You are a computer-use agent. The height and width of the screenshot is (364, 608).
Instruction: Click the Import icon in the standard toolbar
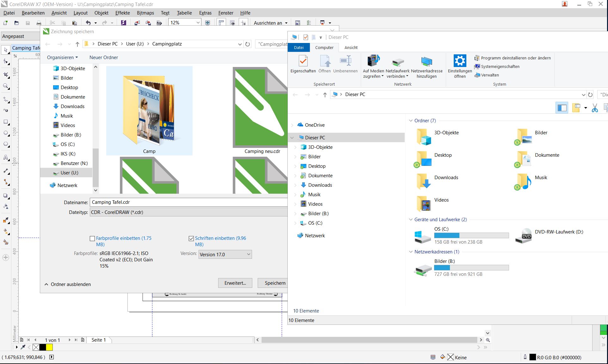click(137, 23)
